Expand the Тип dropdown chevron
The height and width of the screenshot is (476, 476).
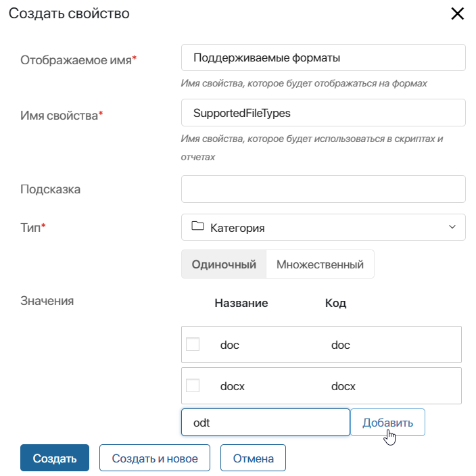click(x=452, y=227)
